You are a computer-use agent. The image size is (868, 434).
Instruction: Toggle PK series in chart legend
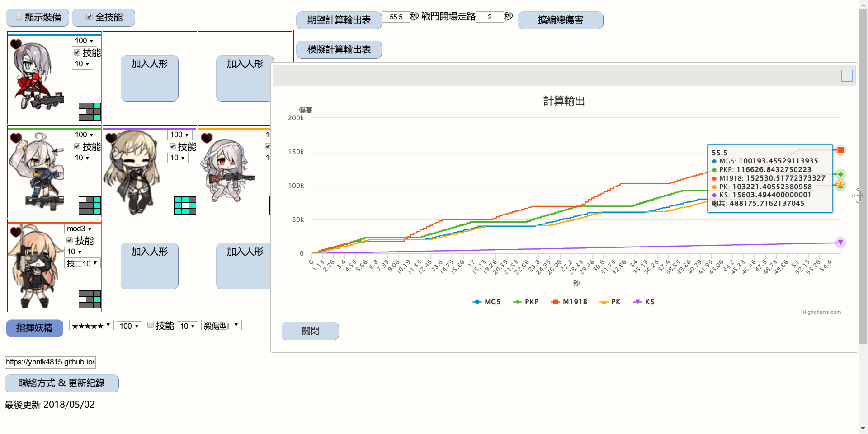click(610, 302)
